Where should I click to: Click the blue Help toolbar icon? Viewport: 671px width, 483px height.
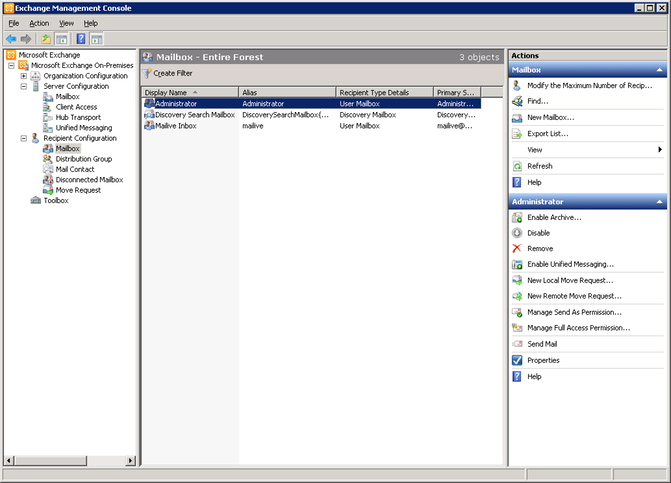80,39
